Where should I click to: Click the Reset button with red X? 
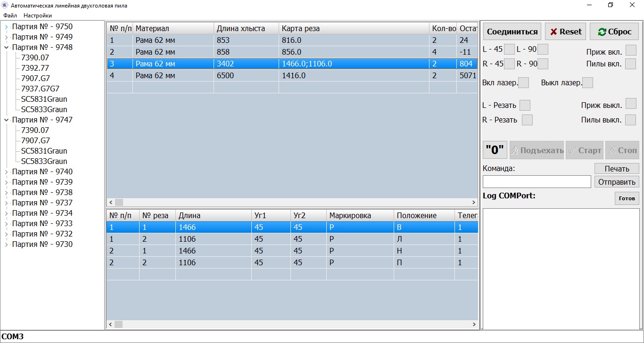tap(565, 32)
